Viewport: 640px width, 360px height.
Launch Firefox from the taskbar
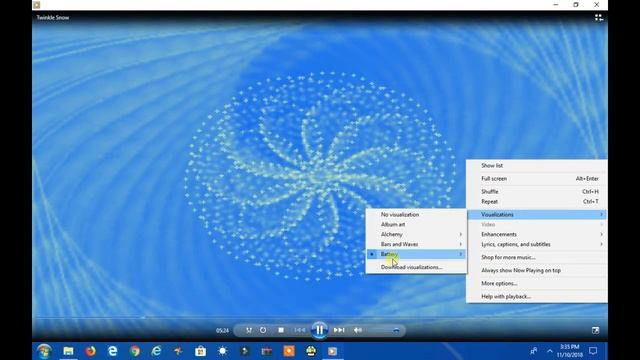point(91,351)
